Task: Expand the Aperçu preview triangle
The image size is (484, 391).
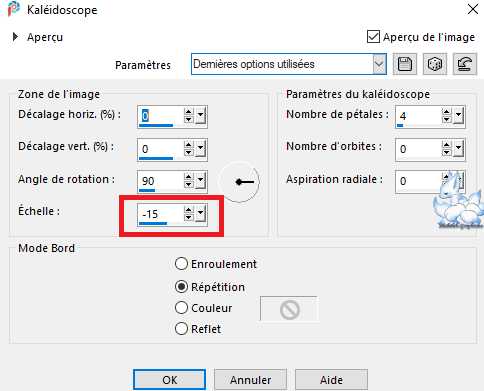Action: click(15, 37)
